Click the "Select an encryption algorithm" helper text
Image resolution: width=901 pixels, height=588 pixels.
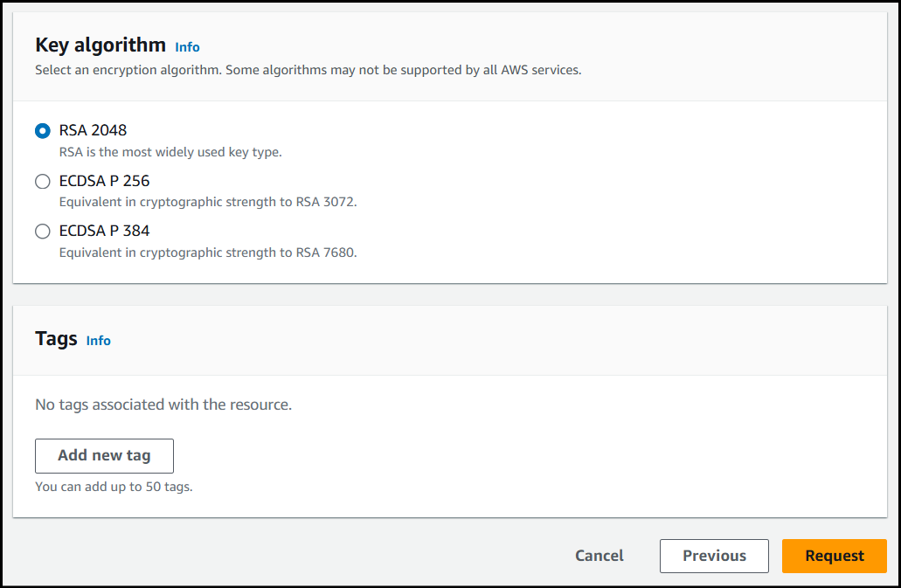pos(308,70)
